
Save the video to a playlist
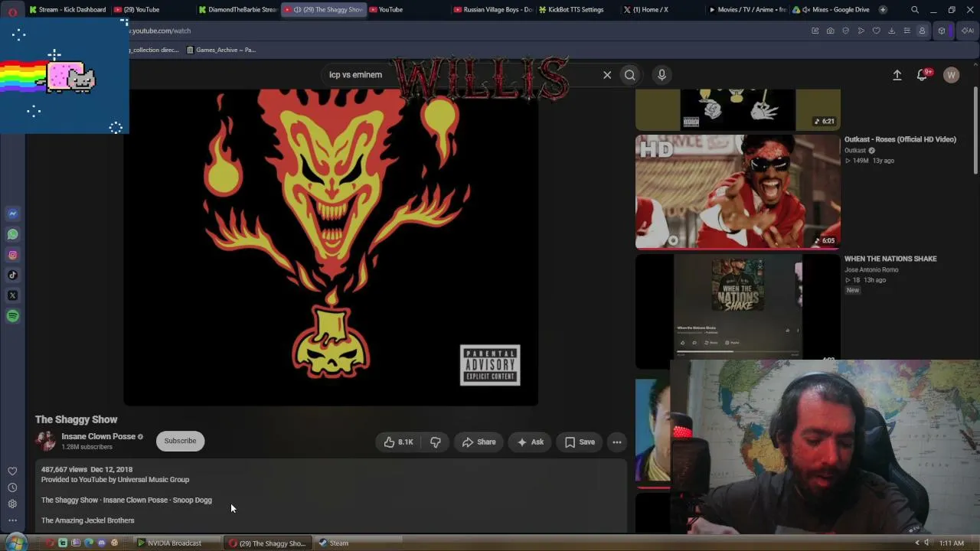tap(580, 442)
